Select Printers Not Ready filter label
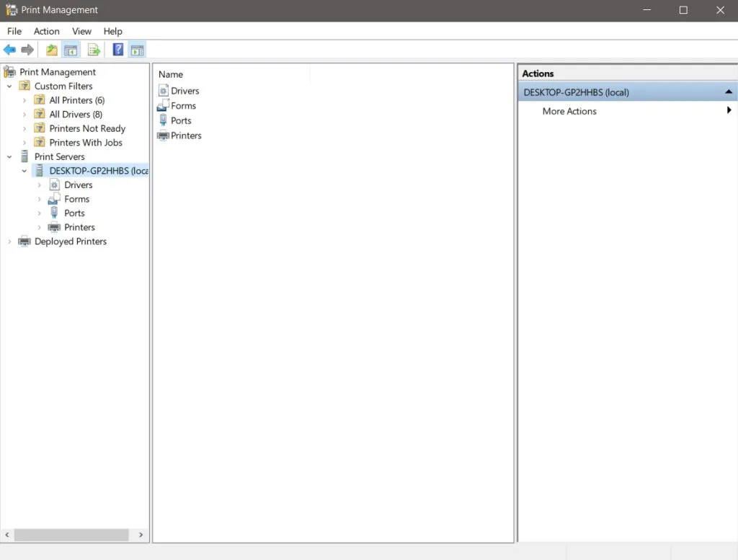Screen dimensions: 738x560 (87, 128)
